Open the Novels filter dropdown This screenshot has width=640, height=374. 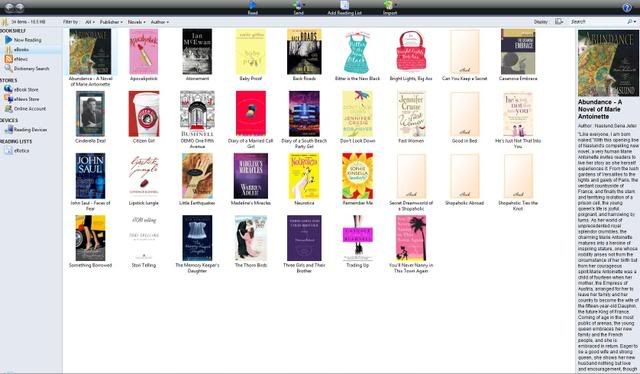[136, 22]
